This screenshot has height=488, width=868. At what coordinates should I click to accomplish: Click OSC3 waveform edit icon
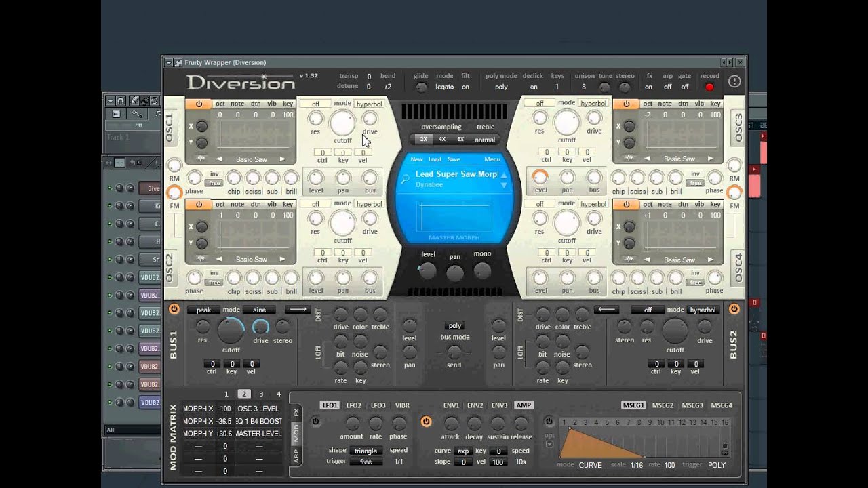[x=629, y=159]
